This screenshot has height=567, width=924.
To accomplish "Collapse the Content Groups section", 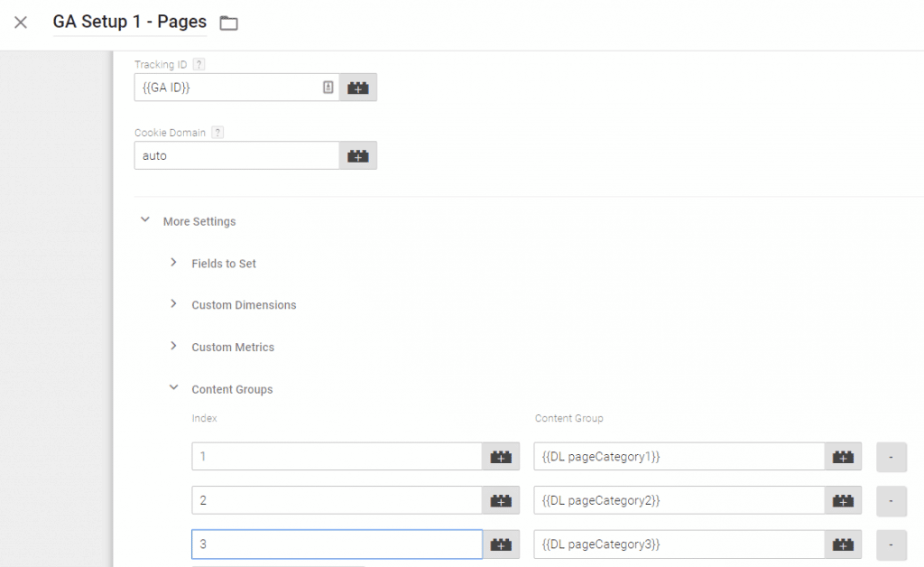I will pos(174,387).
